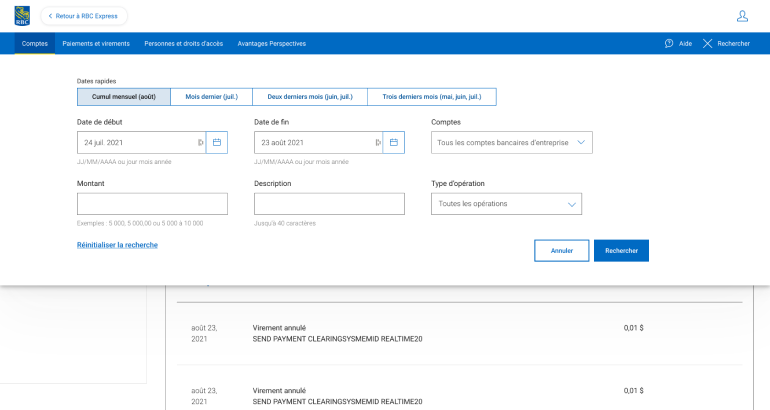Close search via the X Rechercher icon
The height and width of the screenshot is (410, 770).
coord(708,44)
